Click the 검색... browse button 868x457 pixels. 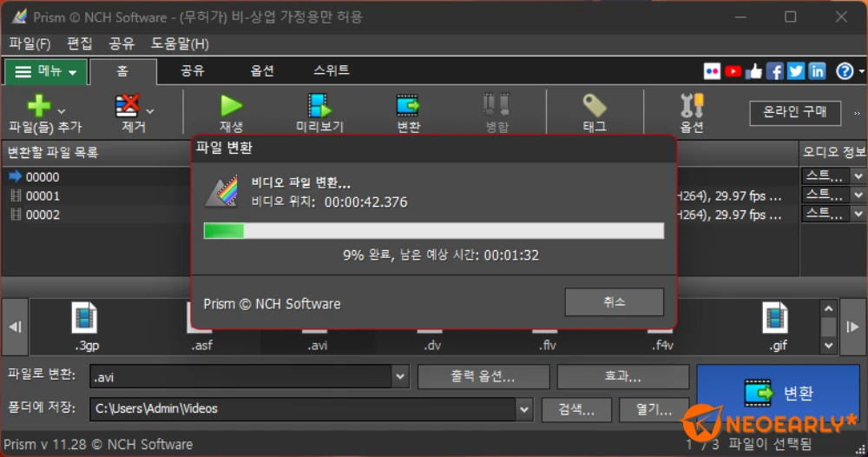click(576, 410)
